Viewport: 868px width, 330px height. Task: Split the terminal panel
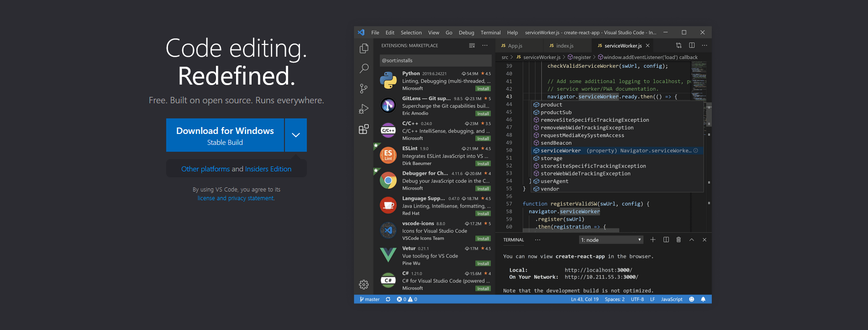(666, 240)
